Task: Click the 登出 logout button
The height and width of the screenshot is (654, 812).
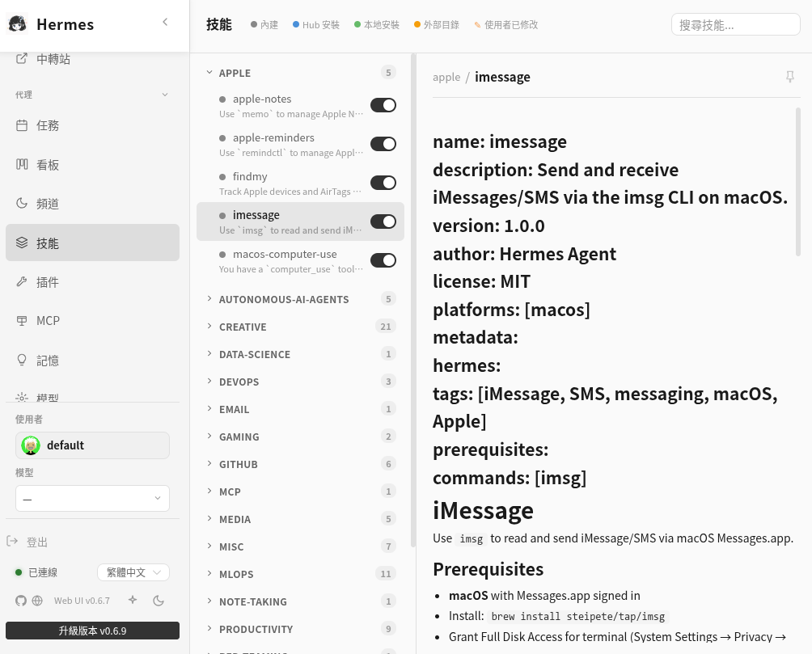Action: click(x=27, y=542)
